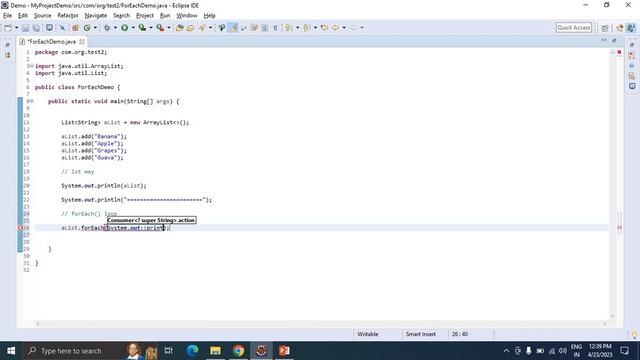Click the Writable status entry
Screen dimensions: 640x360
(x=368, y=334)
